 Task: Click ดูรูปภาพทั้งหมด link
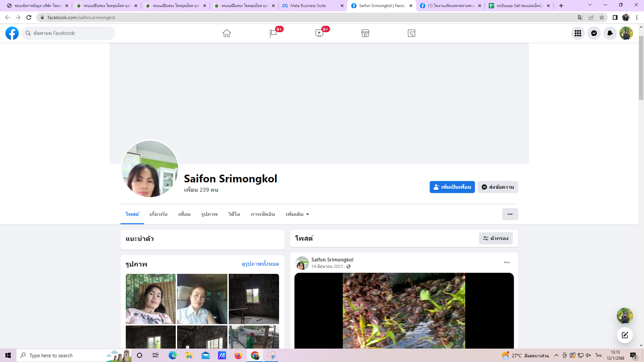(x=260, y=264)
